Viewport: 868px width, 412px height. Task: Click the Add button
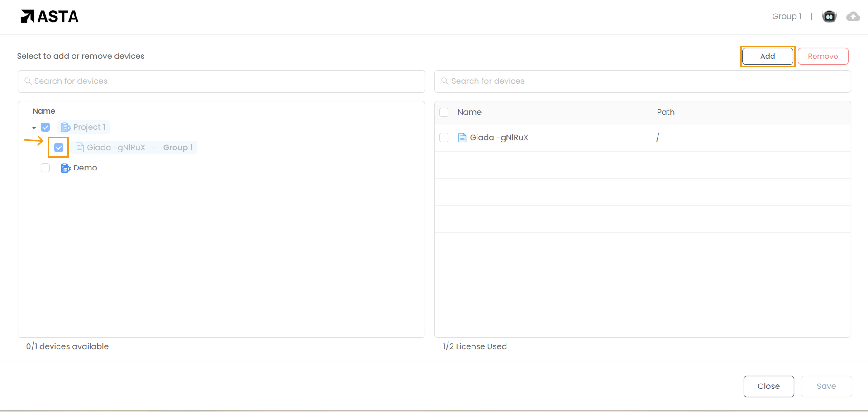click(767, 56)
